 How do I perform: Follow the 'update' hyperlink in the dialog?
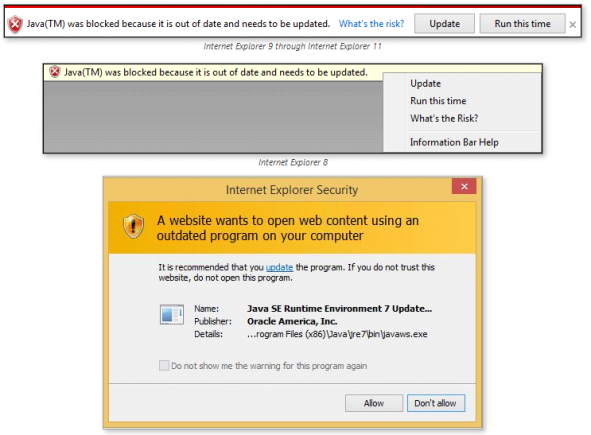pyautogui.click(x=279, y=267)
